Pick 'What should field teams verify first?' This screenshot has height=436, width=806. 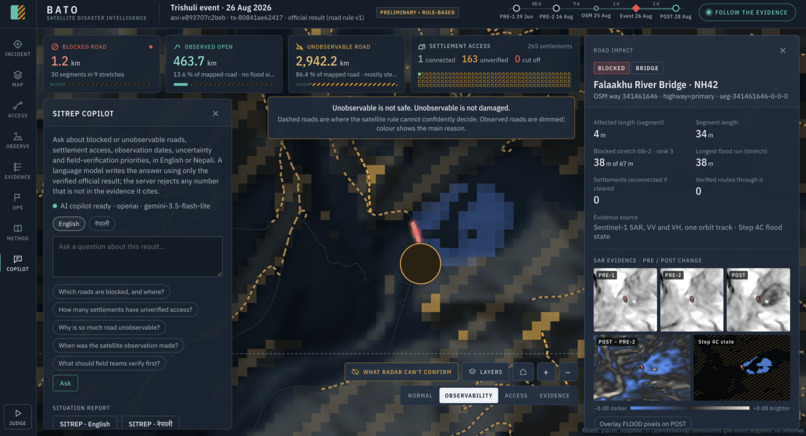click(109, 363)
